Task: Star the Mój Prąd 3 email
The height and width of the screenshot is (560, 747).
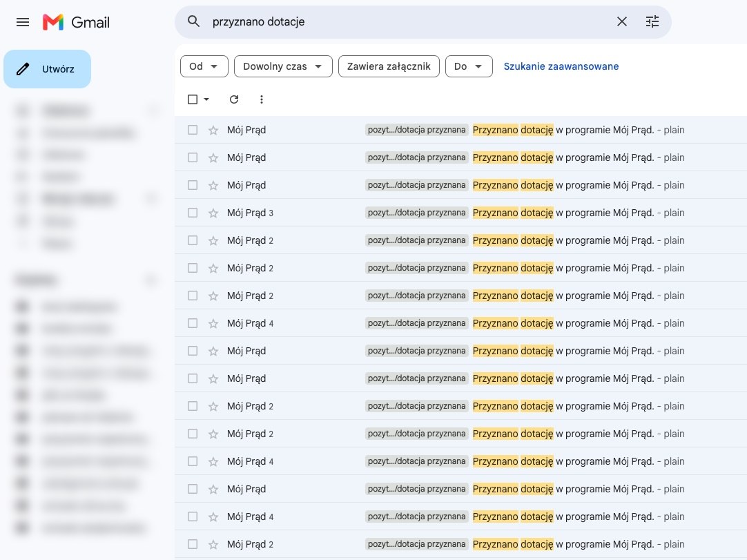Action: (x=213, y=213)
